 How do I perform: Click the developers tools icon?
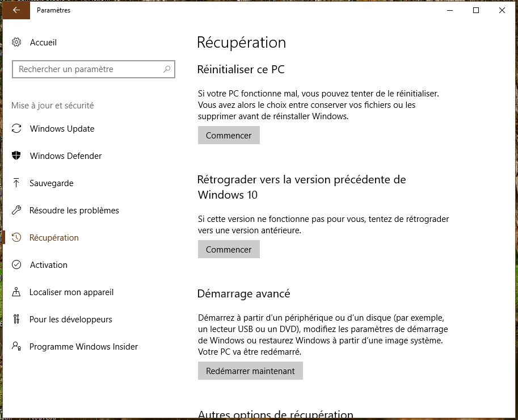(16, 319)
